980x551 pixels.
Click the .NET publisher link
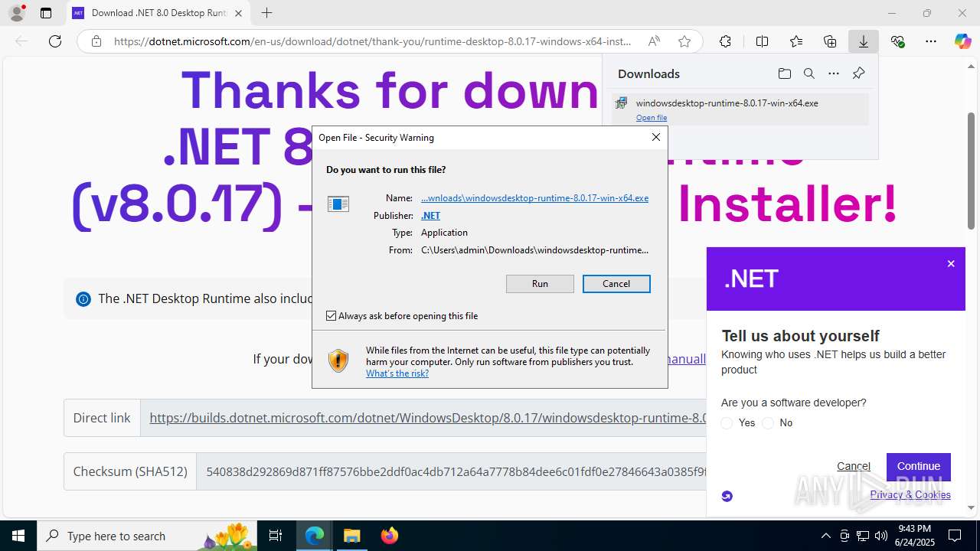(x=430, y=216)
